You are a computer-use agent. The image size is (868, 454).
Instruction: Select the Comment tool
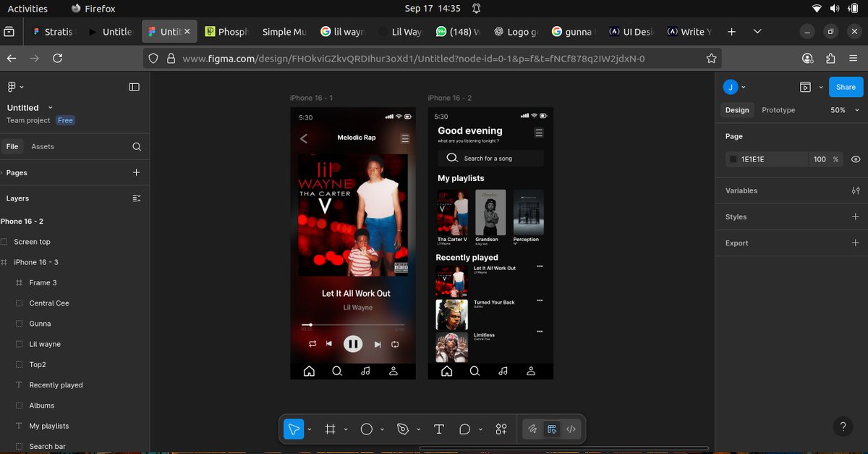[x=464, y=429]
